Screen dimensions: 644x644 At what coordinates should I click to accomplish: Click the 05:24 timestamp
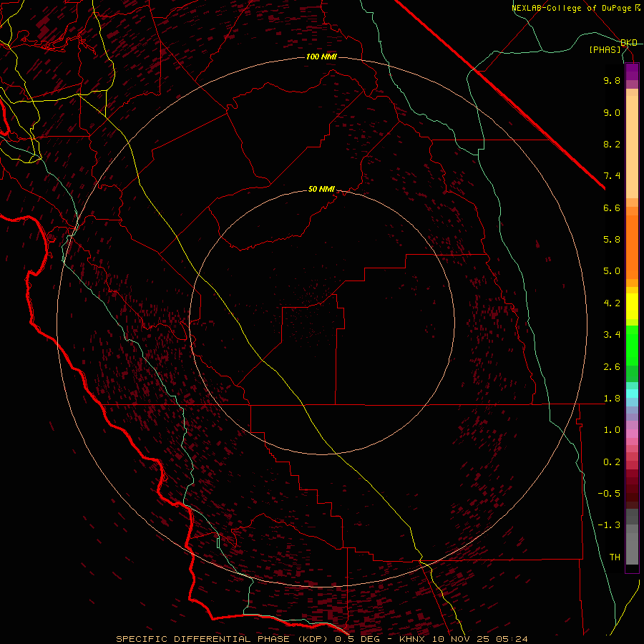coord(512,639)
